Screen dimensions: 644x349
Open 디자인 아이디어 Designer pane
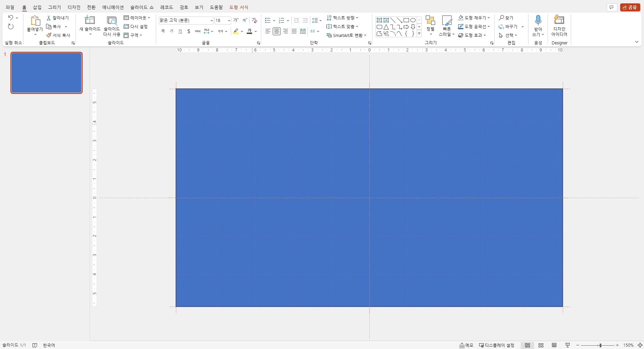coord(559,26)
